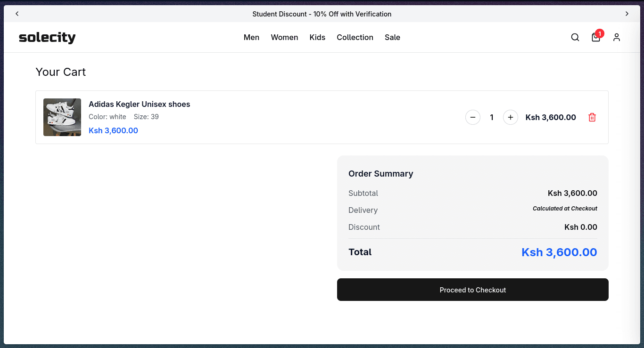Open the Kids menu
This screenshot has height=348, width=644.
[x=317, y=37]
